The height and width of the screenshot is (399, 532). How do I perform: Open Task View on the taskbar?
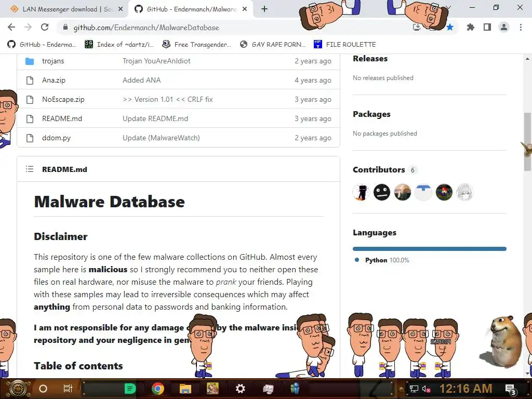click(x=68, y=389)
